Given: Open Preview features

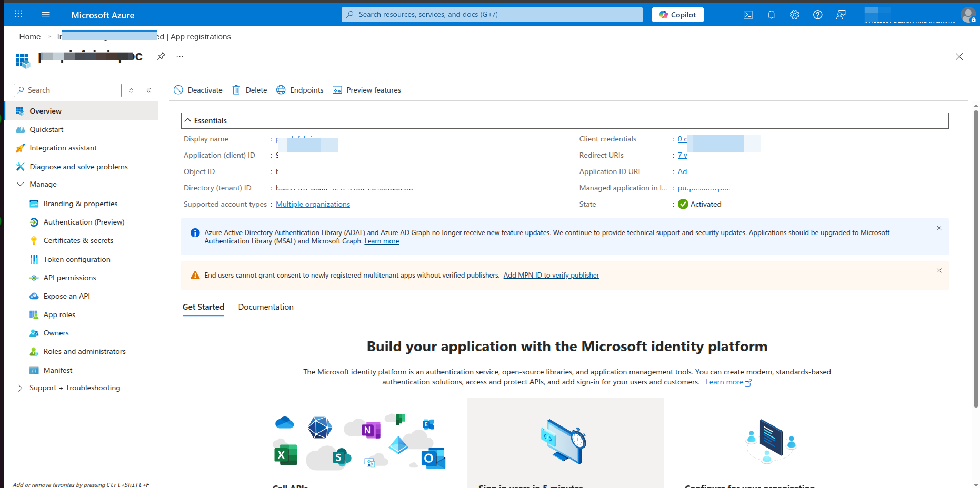Looking at the screenshot, I should 367,90.
